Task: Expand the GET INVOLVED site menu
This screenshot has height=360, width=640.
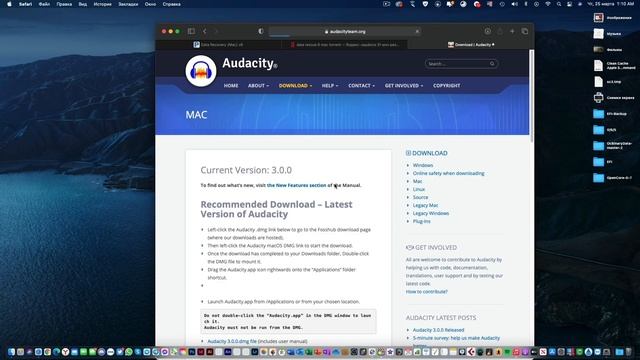Action: (404, 86)
